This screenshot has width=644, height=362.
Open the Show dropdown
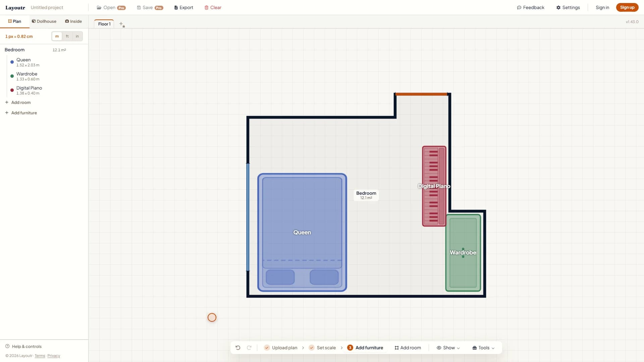pos(448,348)
